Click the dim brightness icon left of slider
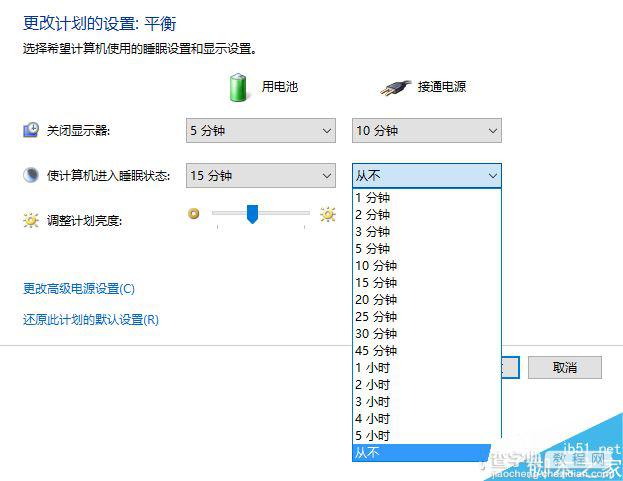 coord(193,214)
